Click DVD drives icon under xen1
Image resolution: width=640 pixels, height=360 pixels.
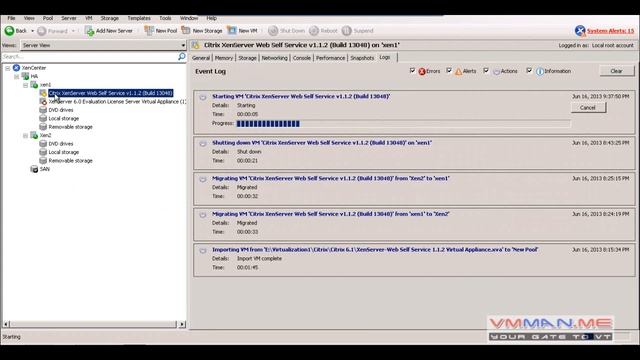43,110
